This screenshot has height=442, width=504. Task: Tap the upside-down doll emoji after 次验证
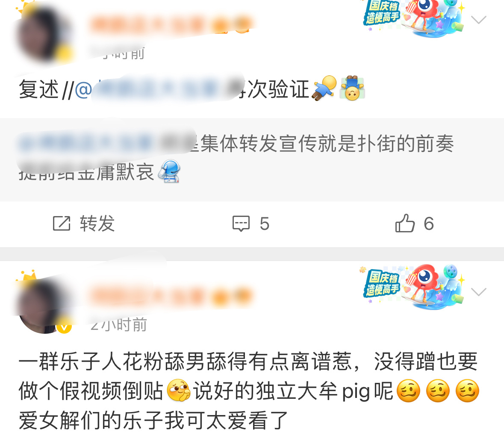pyautogui.click(x=352, y=89)
